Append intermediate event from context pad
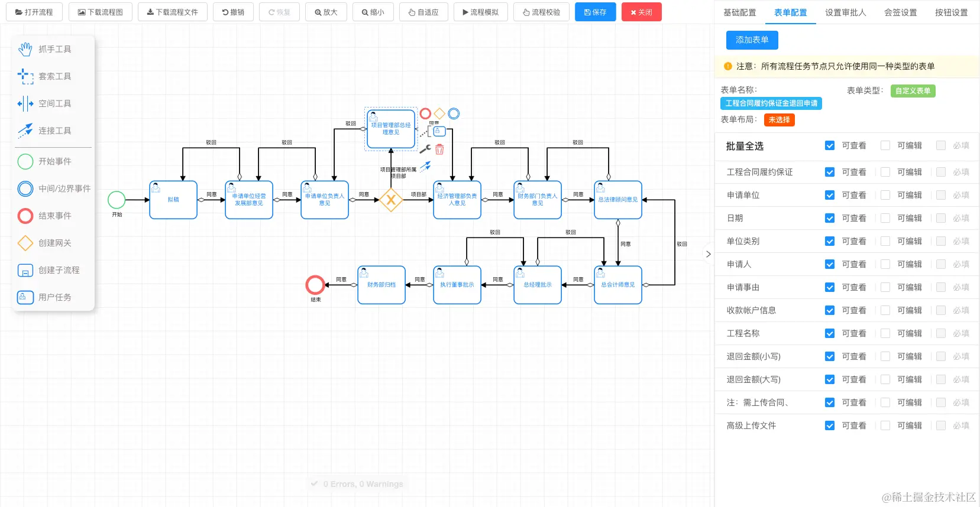 click(x=454, y=113)
